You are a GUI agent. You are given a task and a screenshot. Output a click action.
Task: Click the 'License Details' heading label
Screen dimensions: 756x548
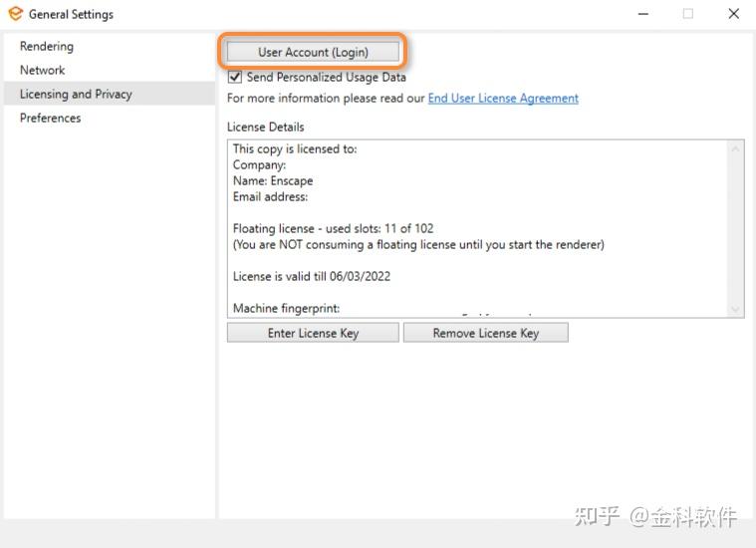coord(266,127)
